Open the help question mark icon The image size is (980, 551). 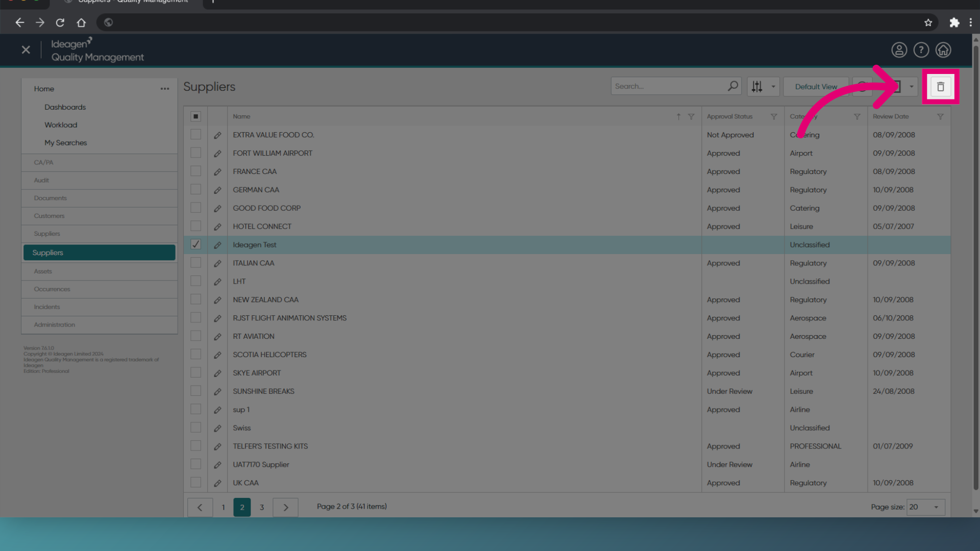(921, 50)
